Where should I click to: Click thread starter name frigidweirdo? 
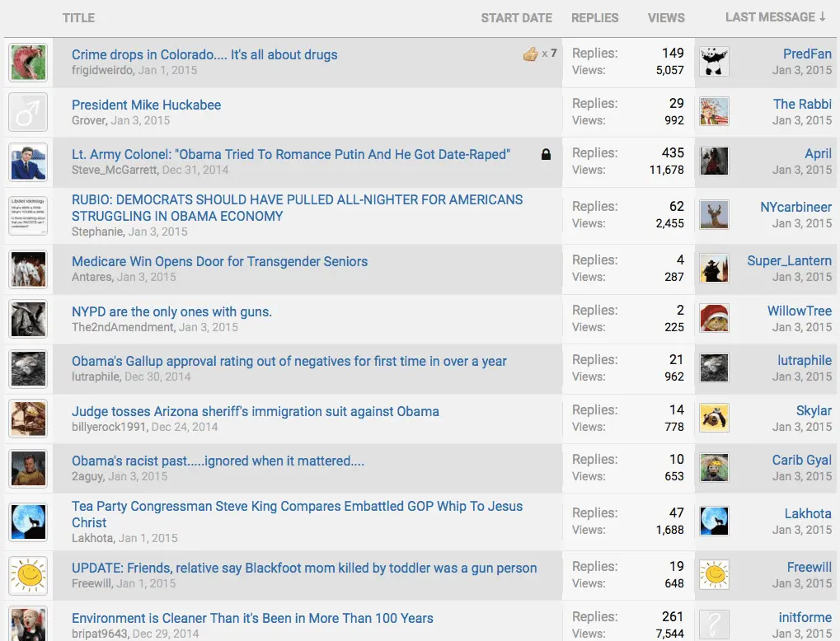point(102,70)
